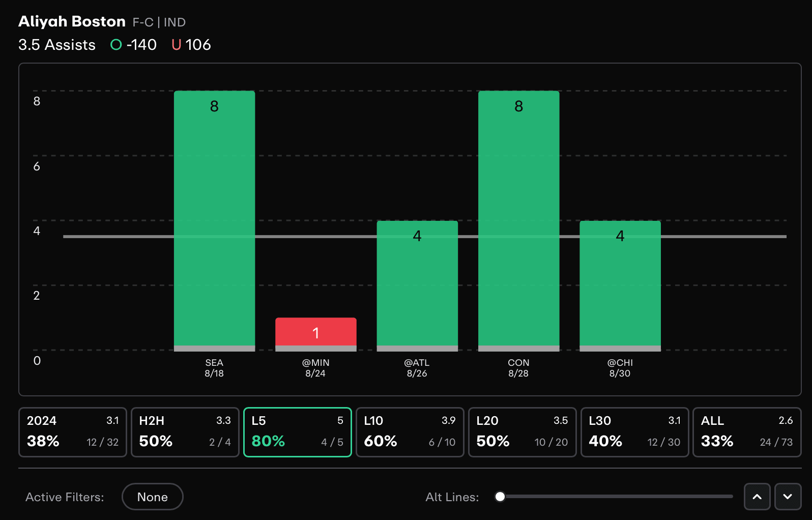Click the 60% hit rate value
The image size is (812, 520).
tap(381, 441)
